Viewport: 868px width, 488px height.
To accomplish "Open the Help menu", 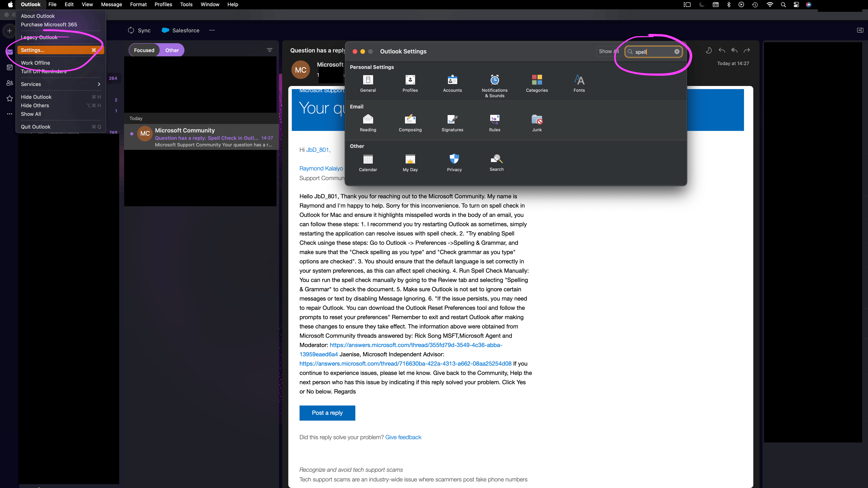I will pyautogui.click(x=232, y=4).
